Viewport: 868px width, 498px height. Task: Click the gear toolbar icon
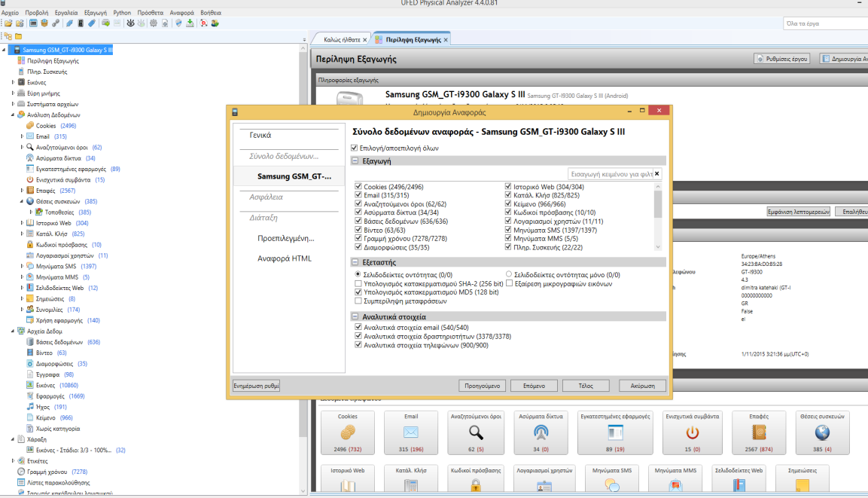pos(154,23)
